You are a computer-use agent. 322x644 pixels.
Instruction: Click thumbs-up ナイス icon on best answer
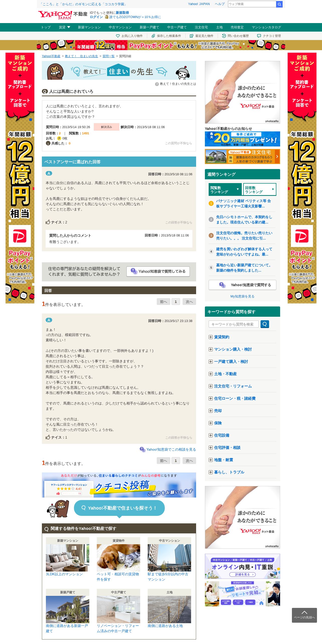pyautogui.click(x=48, y=222)
